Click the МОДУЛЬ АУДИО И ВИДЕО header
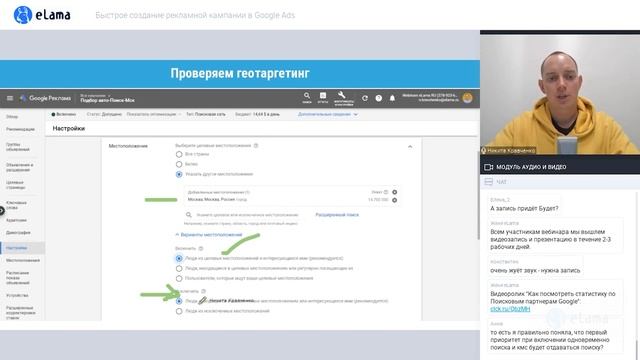The height and width of the screenshot is (360, 640). coord(531,167)
